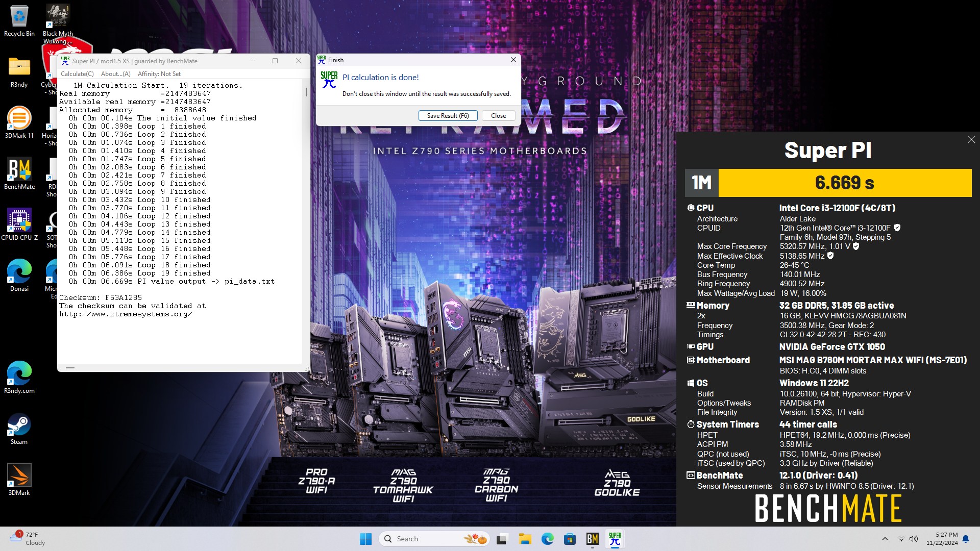The height and width of the screenshot is (551, 980).
Task: Open the volume icon in the system tray
Action: point(914,539)
